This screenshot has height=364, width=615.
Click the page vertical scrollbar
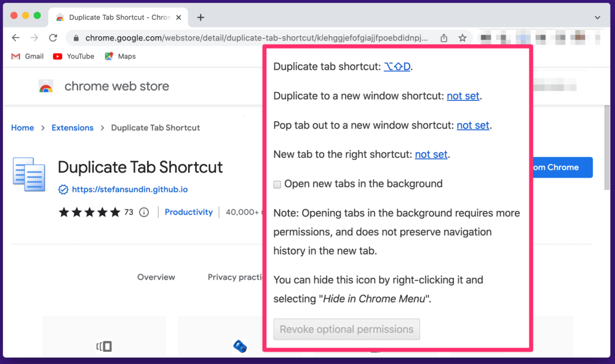607,149
